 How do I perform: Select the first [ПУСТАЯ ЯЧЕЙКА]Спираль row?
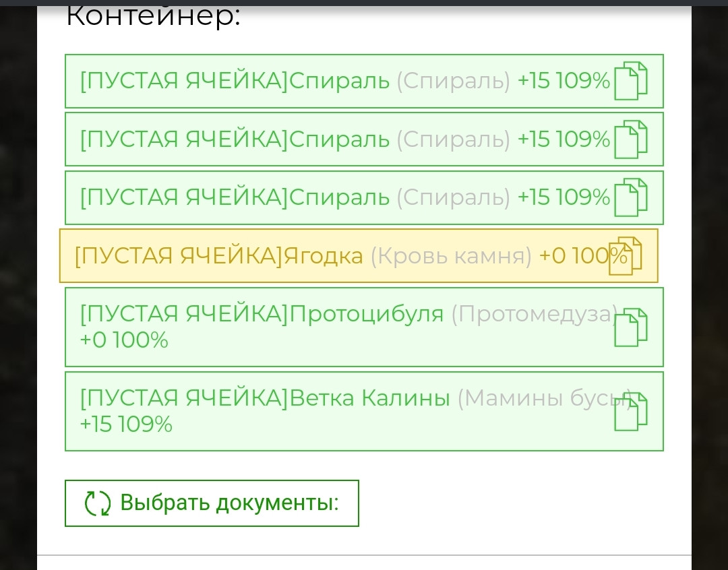pyautogui.click(x=364, y=82)
